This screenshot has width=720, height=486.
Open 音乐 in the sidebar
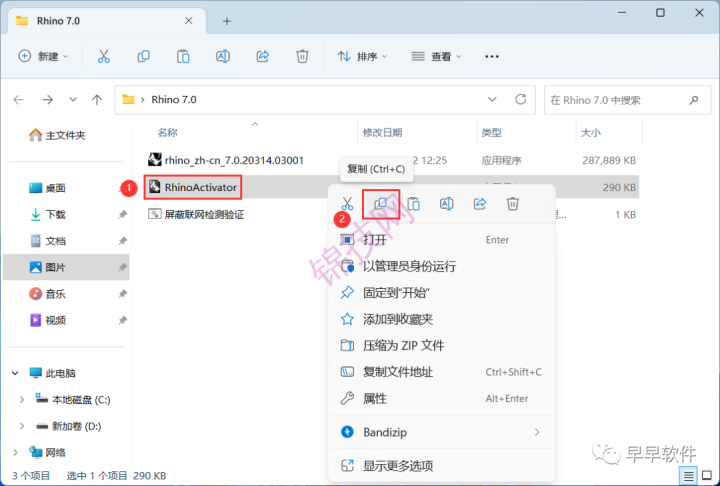48,294
